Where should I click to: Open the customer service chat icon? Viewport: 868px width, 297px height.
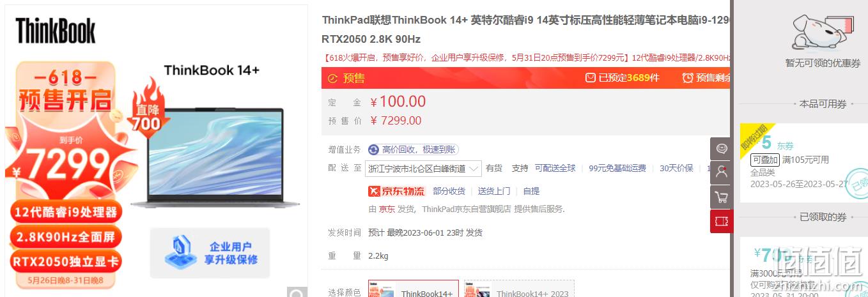click(x=721, y=149)
